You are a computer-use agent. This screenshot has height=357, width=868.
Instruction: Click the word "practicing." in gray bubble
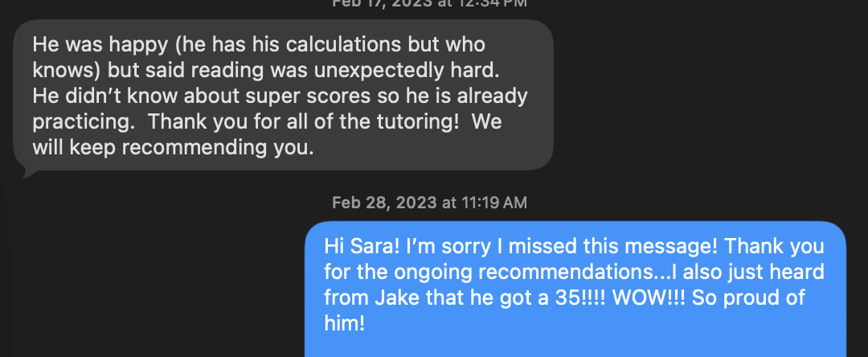[88, 122]
